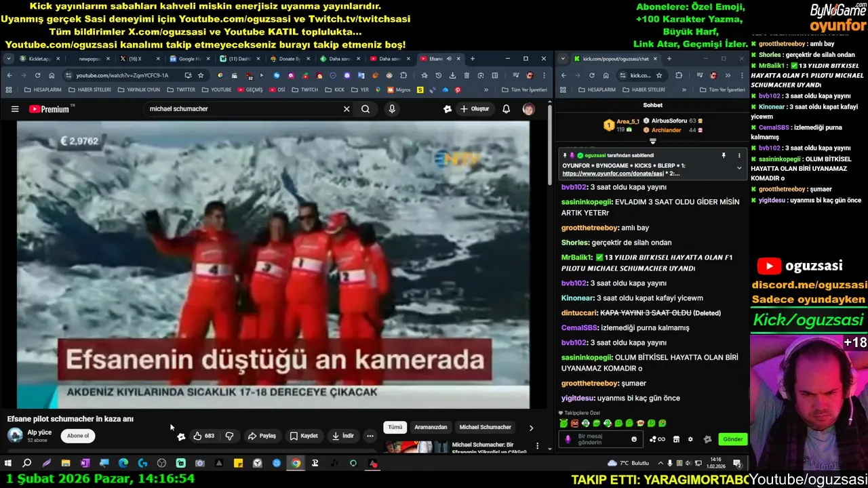
Task: Open the Windows Start menu
Action: tap(8, 464)
